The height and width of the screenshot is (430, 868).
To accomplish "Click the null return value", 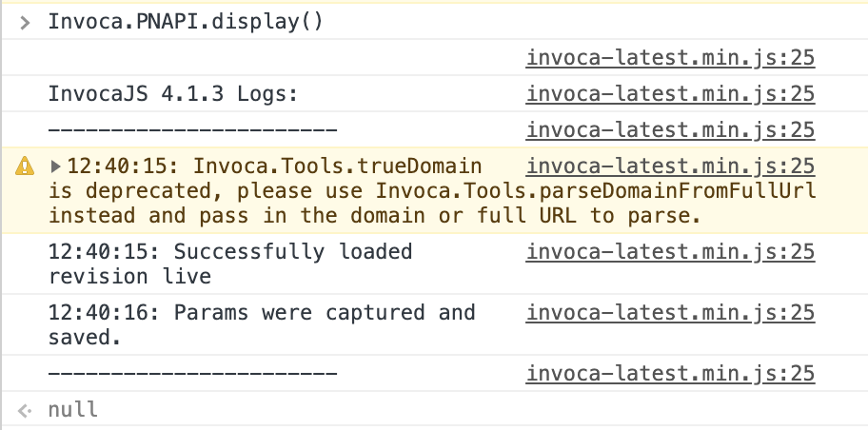I will click(x=73, y=410).
